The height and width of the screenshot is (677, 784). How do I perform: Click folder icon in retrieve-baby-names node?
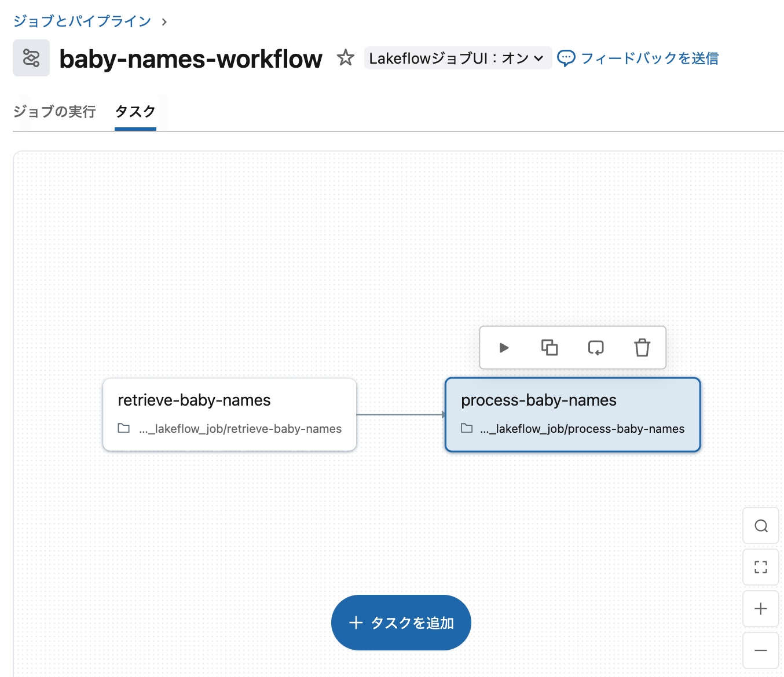pyautogui.click(x=123, y=428)
